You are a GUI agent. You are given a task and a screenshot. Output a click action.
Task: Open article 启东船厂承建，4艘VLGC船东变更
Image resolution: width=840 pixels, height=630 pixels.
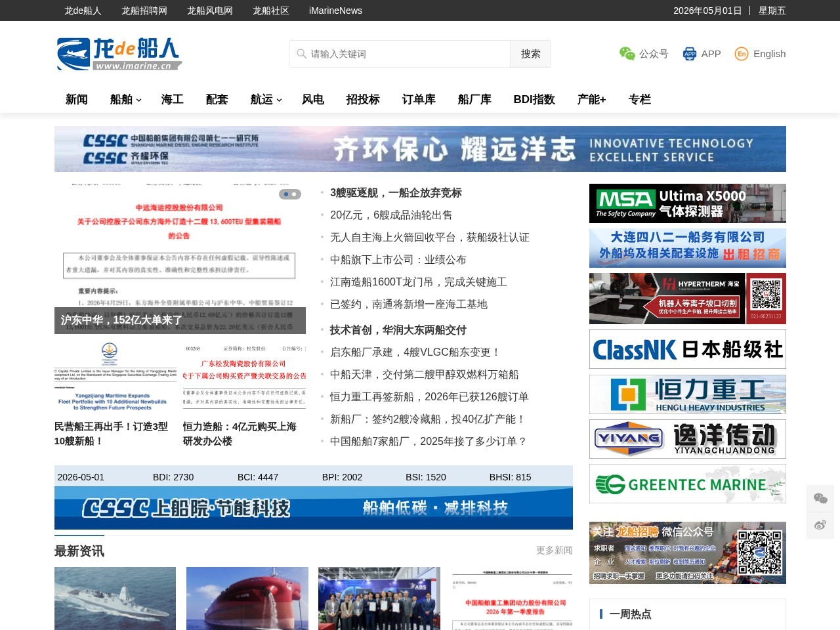[x=415, y=352]
